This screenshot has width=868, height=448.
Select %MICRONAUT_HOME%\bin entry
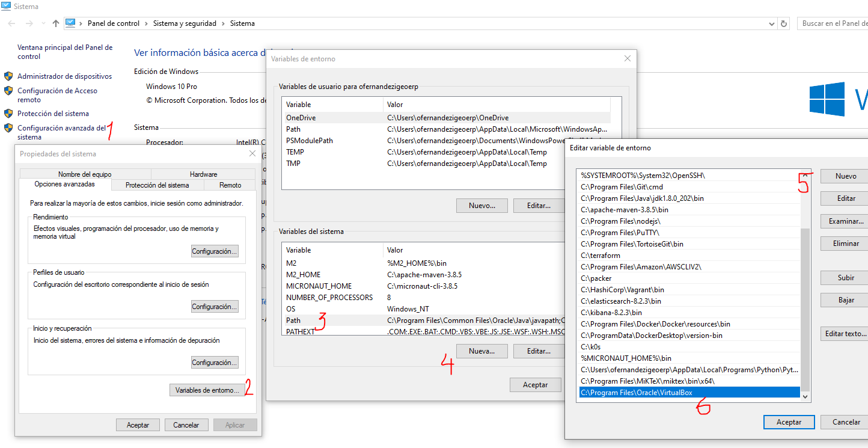(689, 358)
